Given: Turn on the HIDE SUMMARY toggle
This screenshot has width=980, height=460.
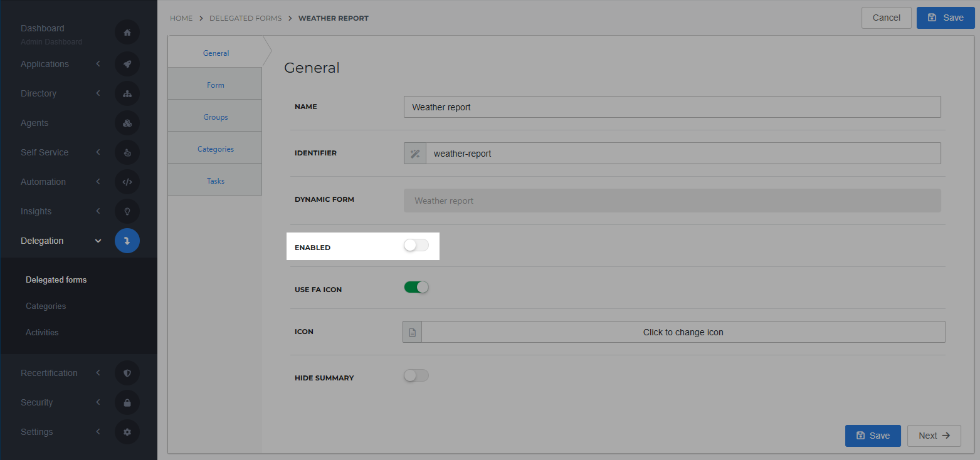Looking at the screenshot, I should [x=416, y=375].
